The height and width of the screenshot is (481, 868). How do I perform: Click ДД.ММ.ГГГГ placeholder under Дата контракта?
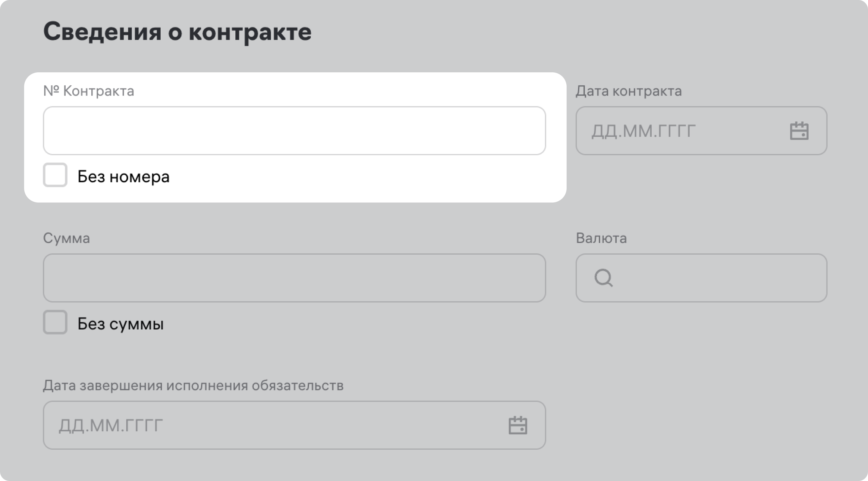[643, 131]
